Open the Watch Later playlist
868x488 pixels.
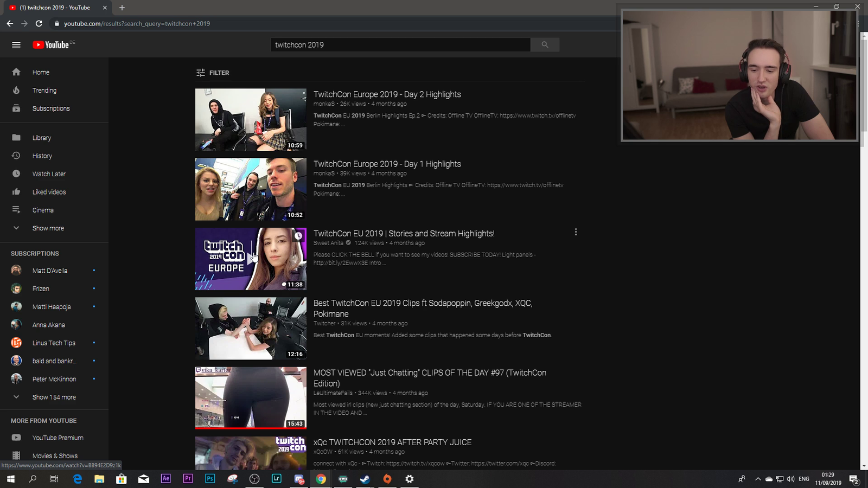(x=54, y=174)
